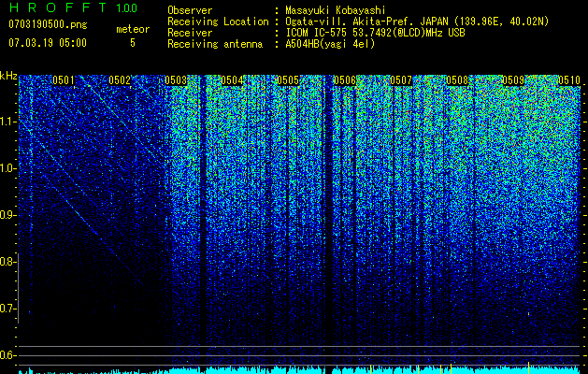Click the 0.7 kHz axis tick label
The width and height of the screenshot is (588, 374).
point(7,309)
